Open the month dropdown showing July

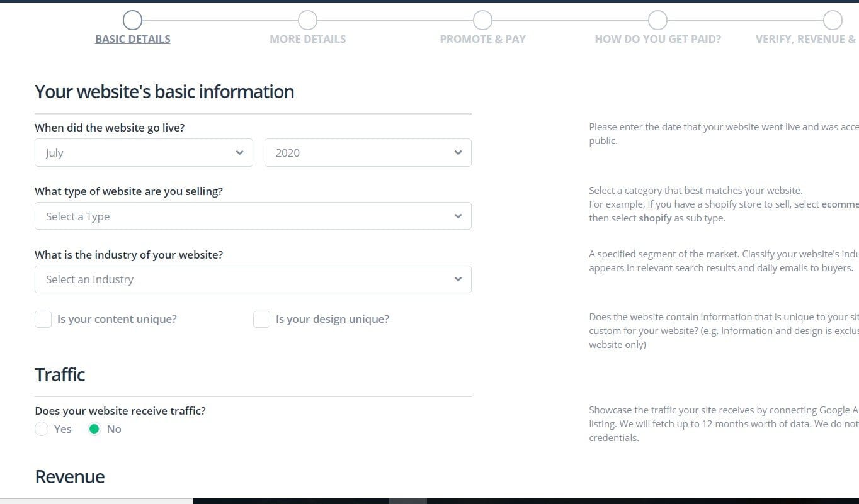[144, 153]
